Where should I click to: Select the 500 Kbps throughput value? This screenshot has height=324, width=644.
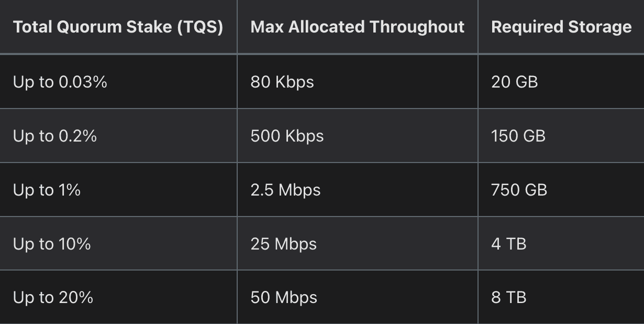tap(287, 136)
